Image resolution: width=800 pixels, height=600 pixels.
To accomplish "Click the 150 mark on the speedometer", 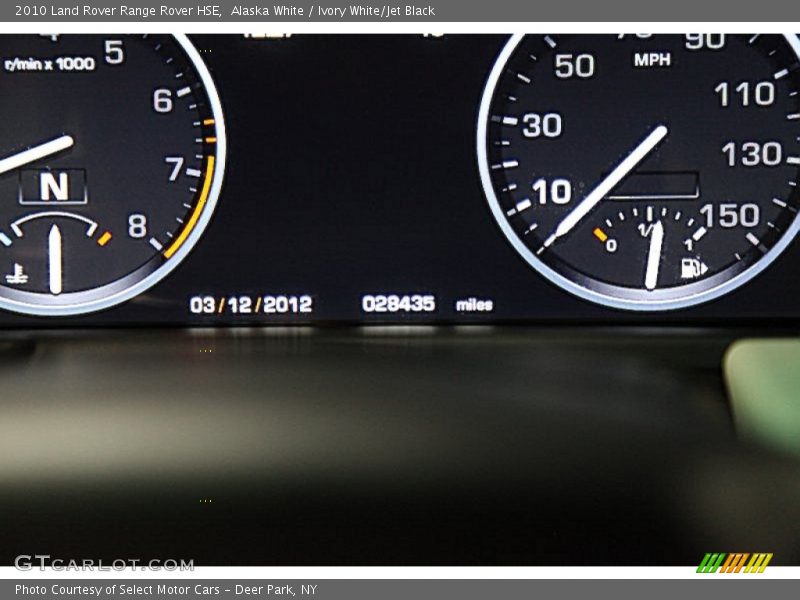I will pos(729,215).
